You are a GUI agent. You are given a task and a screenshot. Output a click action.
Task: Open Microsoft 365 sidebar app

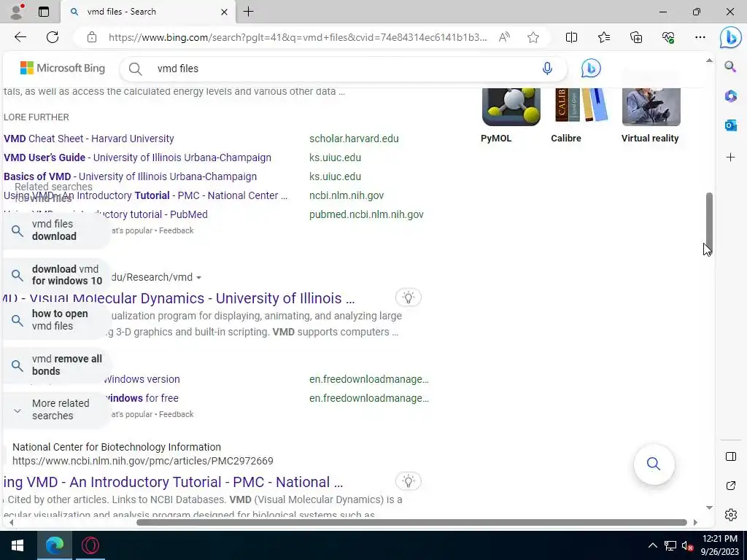730,96
